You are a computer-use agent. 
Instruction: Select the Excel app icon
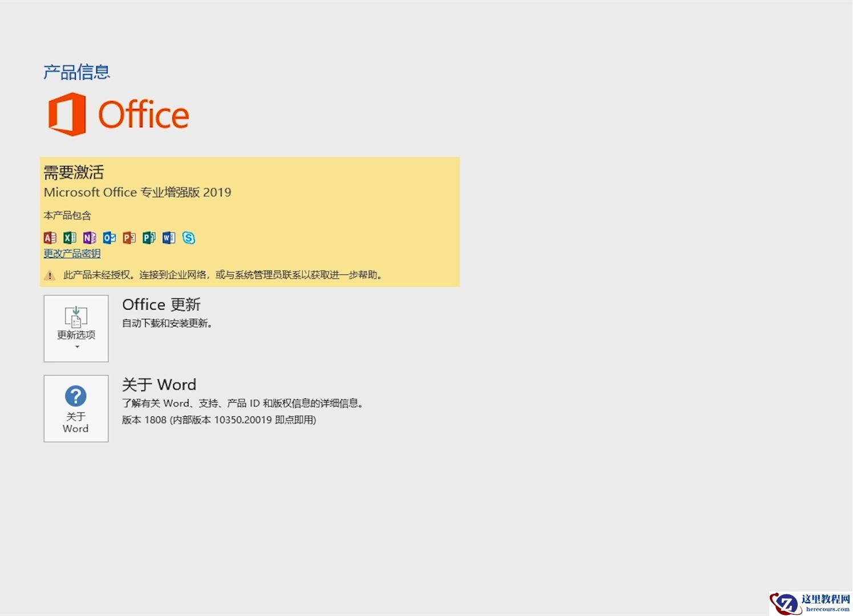tap(70, 238)
